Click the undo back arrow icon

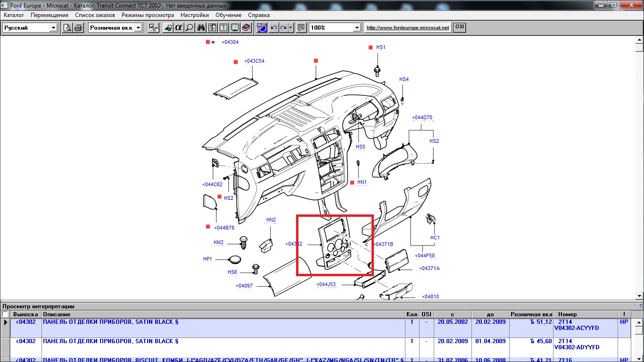coord(273,28)
